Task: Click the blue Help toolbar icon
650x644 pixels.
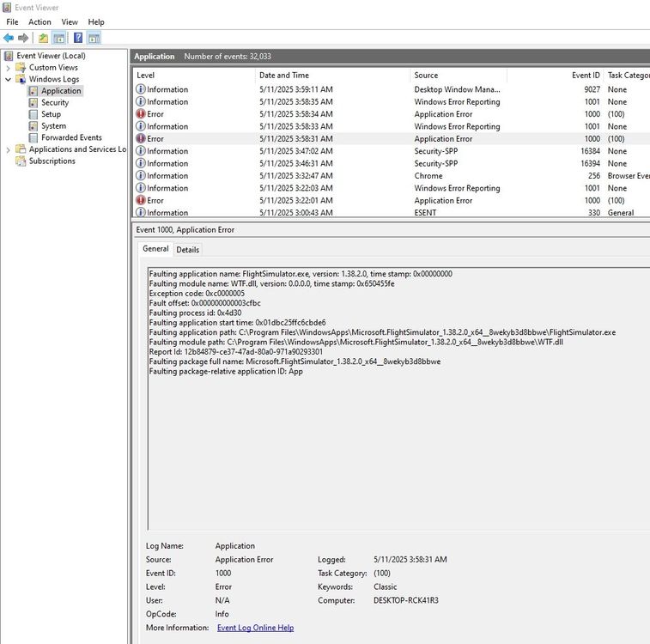Action: 78,38
